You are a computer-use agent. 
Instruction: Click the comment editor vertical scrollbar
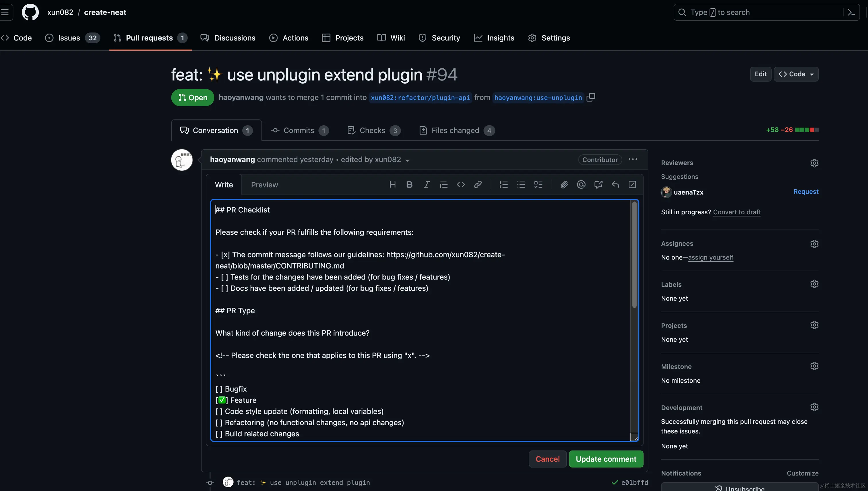point(634,255)
